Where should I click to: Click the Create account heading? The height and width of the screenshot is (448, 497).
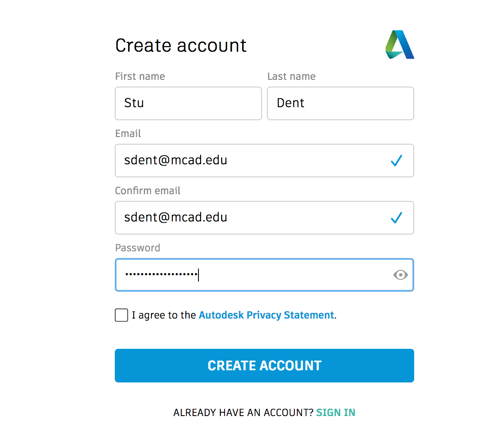coord(181,45)
